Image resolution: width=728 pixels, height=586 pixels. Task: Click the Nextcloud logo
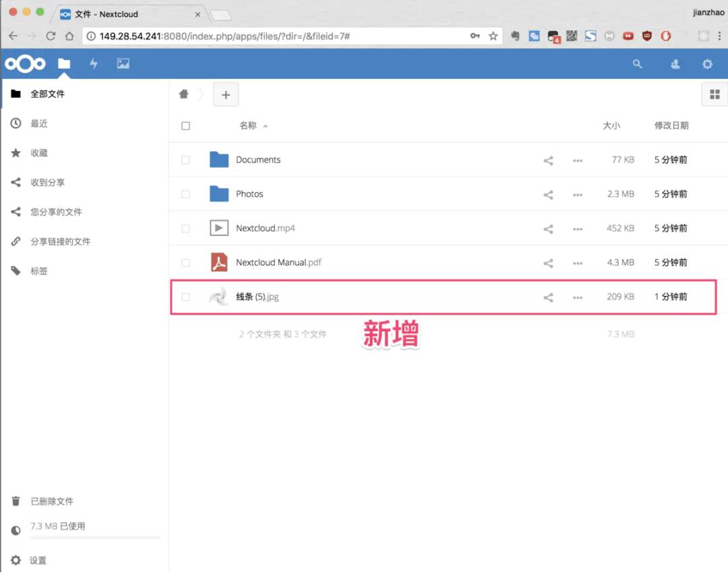25,63
